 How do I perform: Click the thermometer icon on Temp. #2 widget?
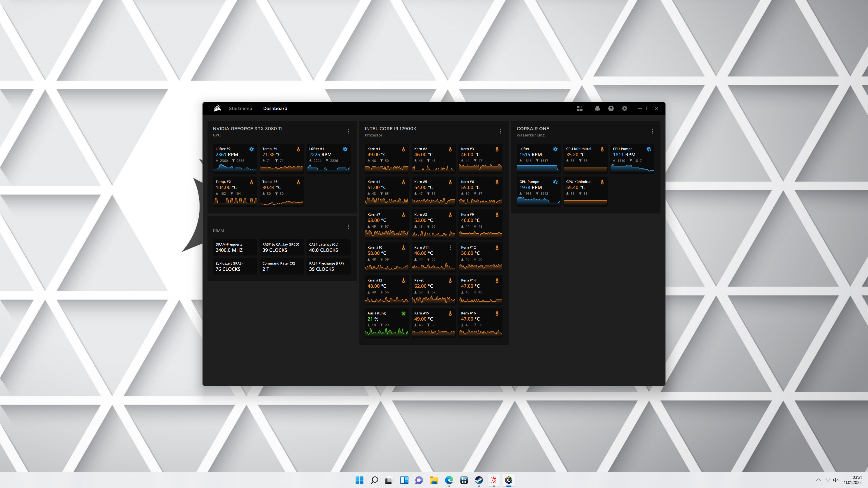coord(252,181)
